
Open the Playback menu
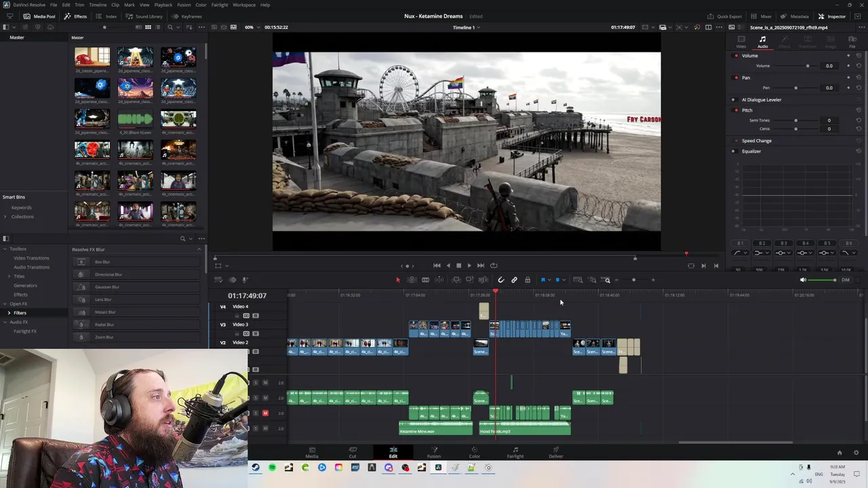point(163,5)
